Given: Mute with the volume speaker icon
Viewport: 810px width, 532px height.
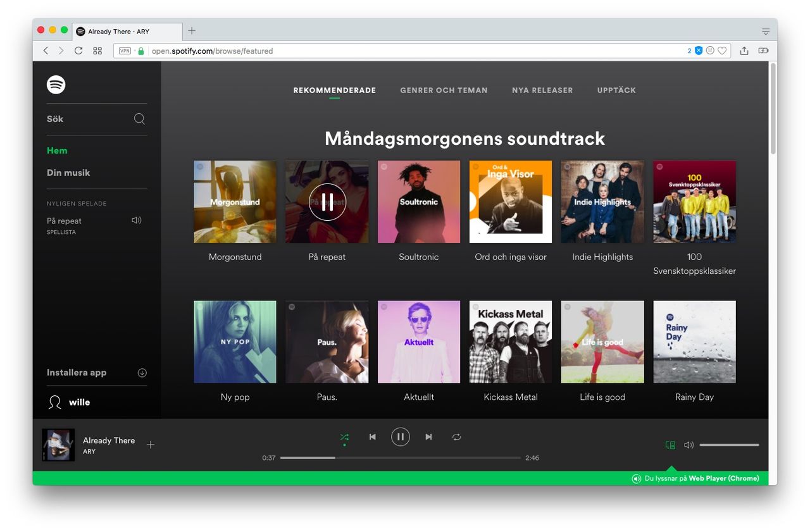Looking at the screenshot, I should coord(689,445).
